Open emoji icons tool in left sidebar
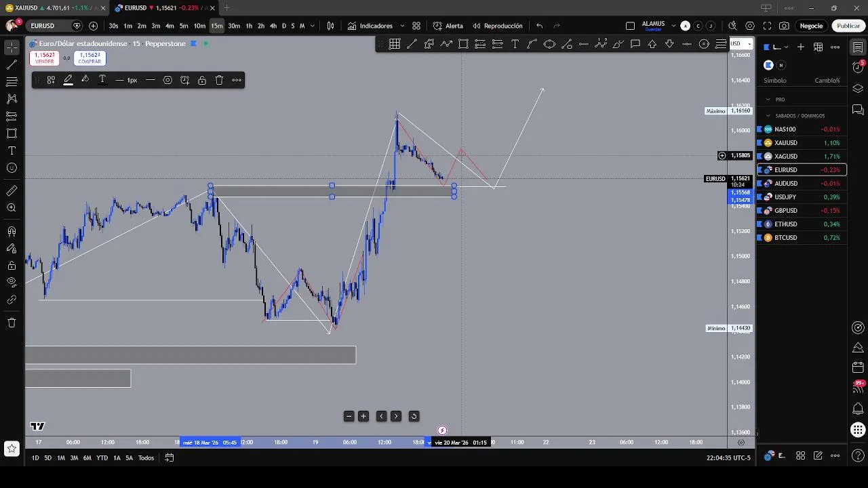The height and width of the screenshot is (488, 868). coord(12,167)
